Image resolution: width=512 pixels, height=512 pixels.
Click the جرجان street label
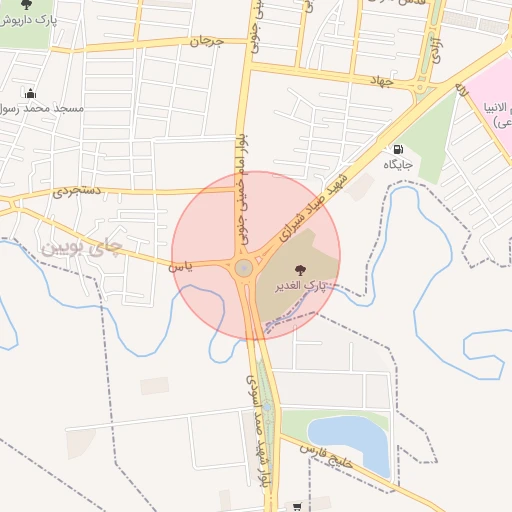point(207,42)
